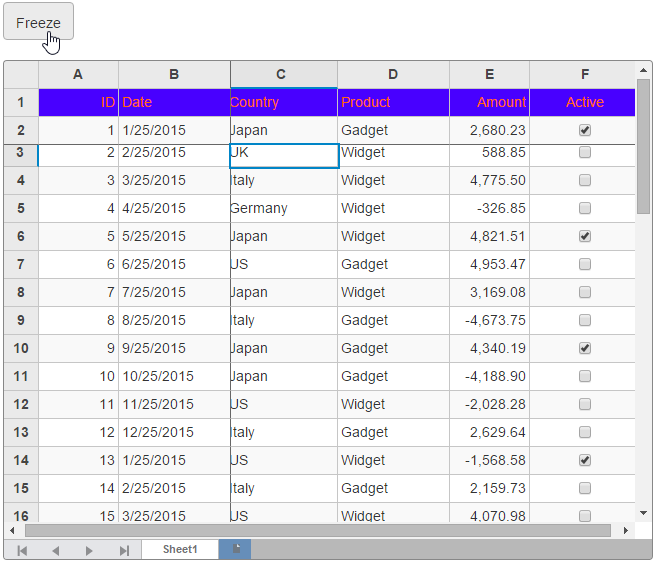
Task: Check the Active checkbox in row 8
Action: click(x=585, y=292)
